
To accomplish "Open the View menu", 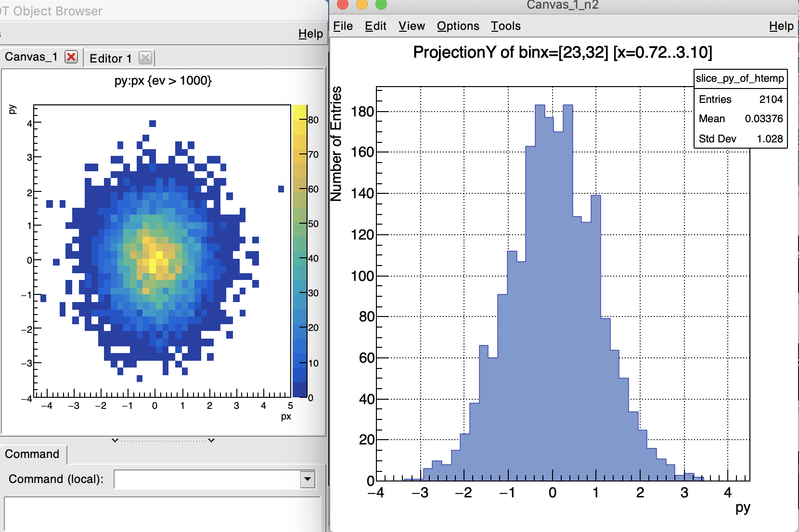I will coord(412,26).
